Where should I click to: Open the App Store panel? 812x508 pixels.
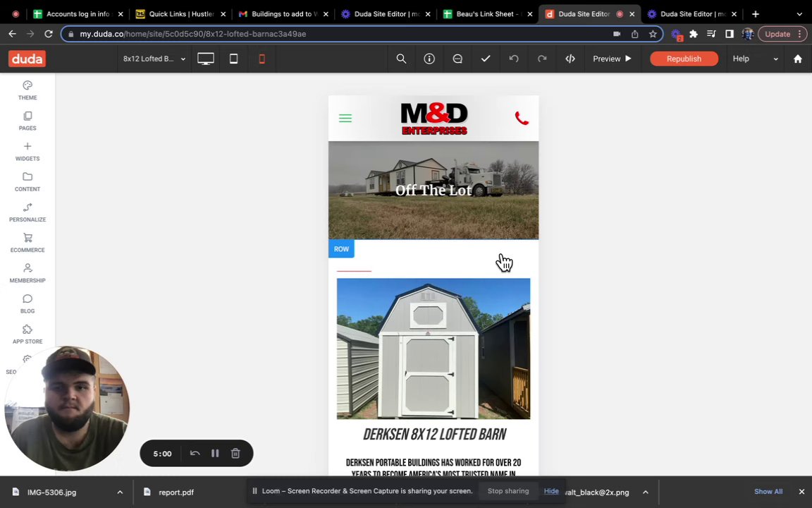[27, 334]
